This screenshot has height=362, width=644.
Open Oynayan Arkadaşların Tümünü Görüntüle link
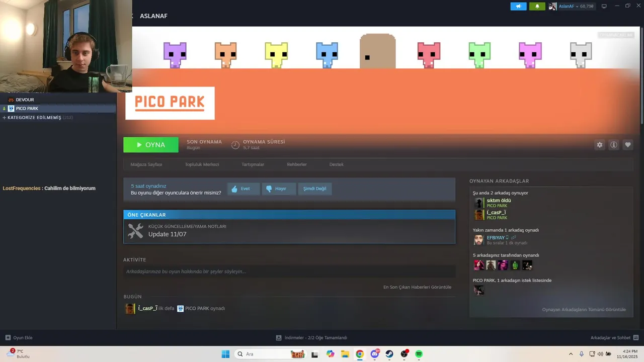584,310
